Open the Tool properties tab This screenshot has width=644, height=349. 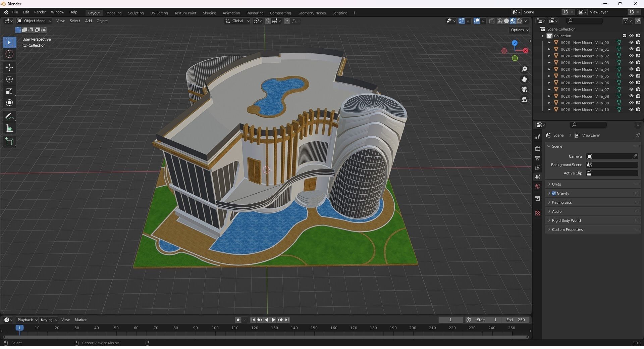click(x=538, y=136)
